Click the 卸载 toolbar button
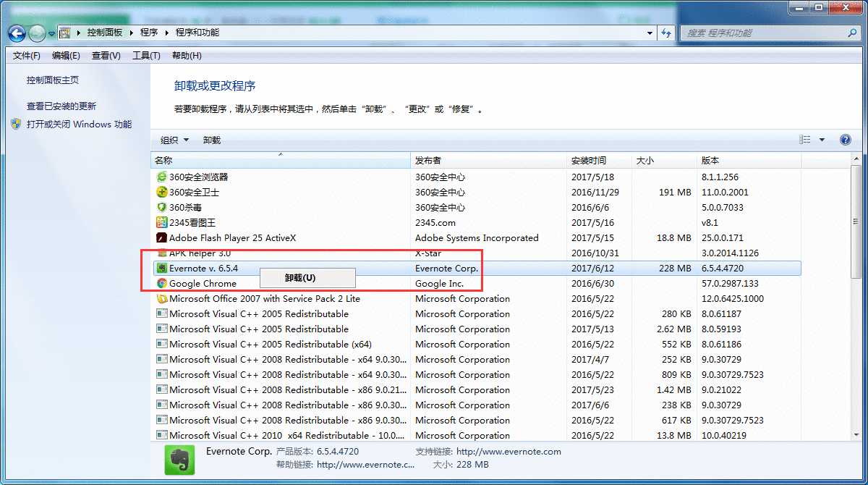868x485 pixels. (212, 140)
